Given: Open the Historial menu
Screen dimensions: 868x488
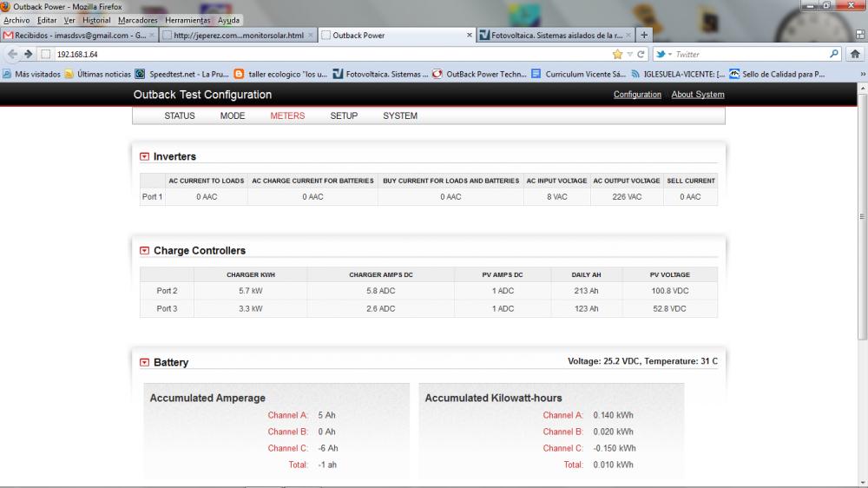Looking at the screenshot, I should [x=96, y=20].
